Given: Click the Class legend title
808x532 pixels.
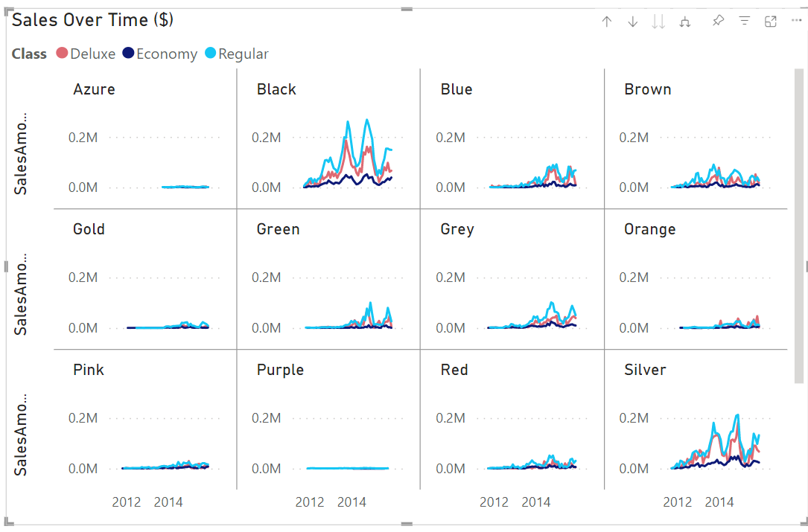Looking at the screenshot, I should pyautogui.click(x=29, y=54).
